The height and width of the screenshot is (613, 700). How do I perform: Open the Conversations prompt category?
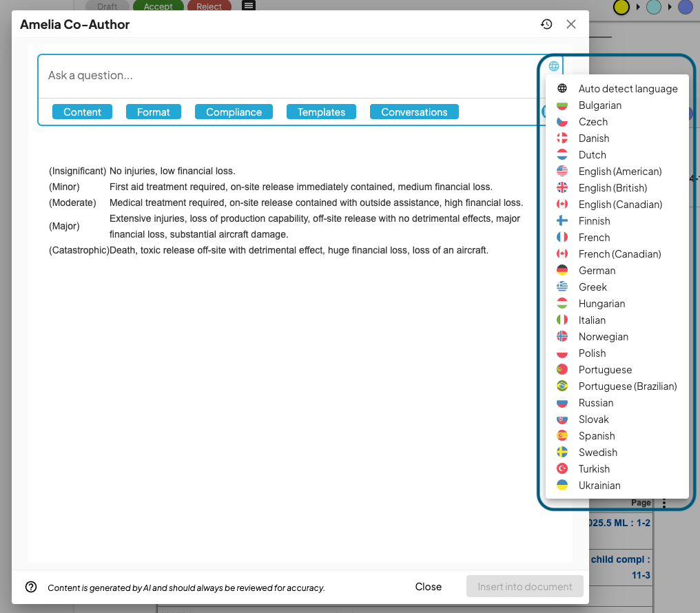point(414,112)
